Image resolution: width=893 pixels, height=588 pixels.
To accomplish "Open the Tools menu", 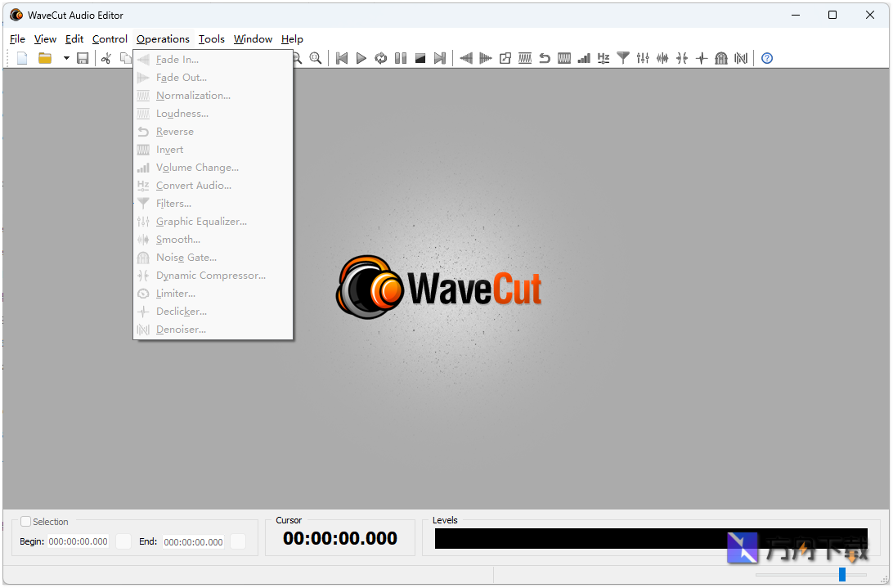I will pyautogui.click(x=211, y=38).
